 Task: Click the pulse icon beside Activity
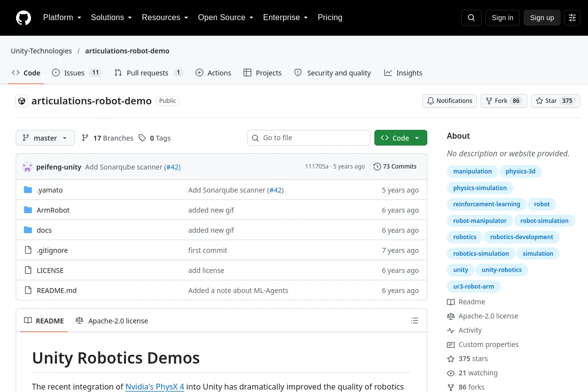pyautogui.click(x=451, y=330)
